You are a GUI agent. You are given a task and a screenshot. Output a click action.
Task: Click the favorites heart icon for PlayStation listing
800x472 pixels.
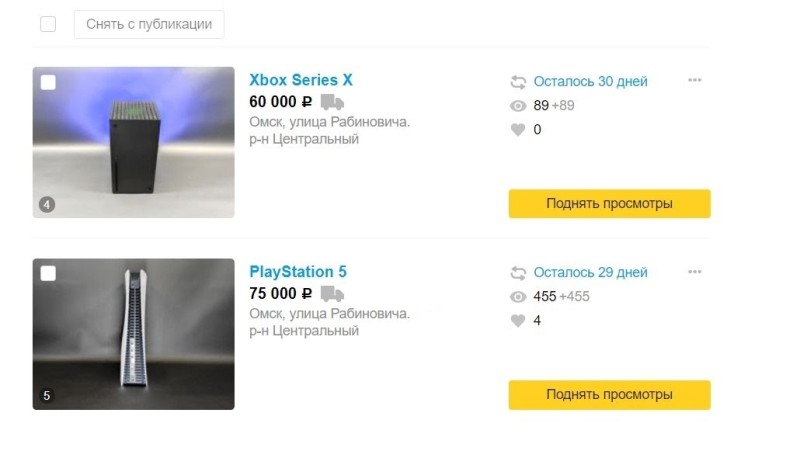click(x=518, y=320)
